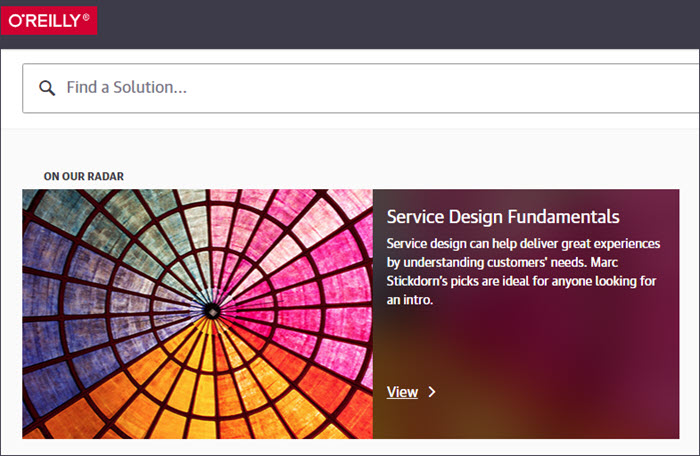Click the O'Reilly logo

[x=49, y=21]
